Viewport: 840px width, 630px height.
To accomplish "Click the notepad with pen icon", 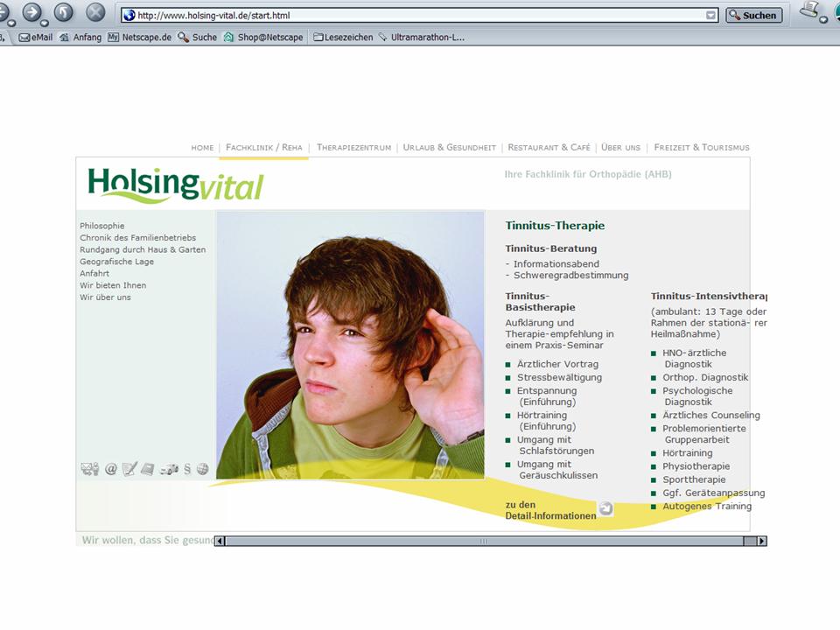I will pos(129,469).
